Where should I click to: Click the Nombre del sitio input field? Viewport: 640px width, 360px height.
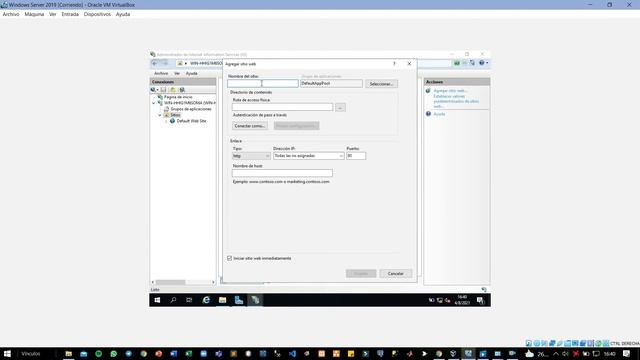pyautogui.click(x=263, y=84)
